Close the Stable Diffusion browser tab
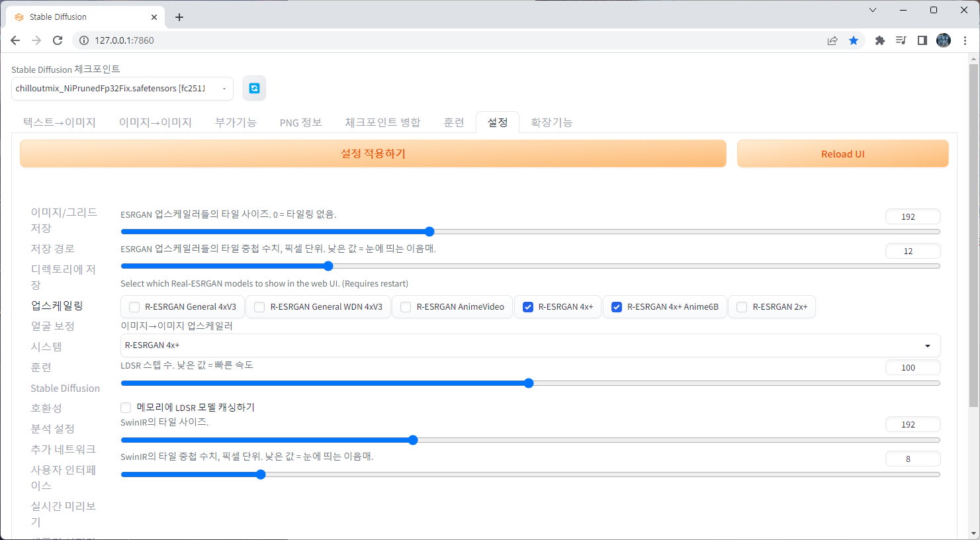Screen dimensions: 980x540 click(x=154, y=17)
